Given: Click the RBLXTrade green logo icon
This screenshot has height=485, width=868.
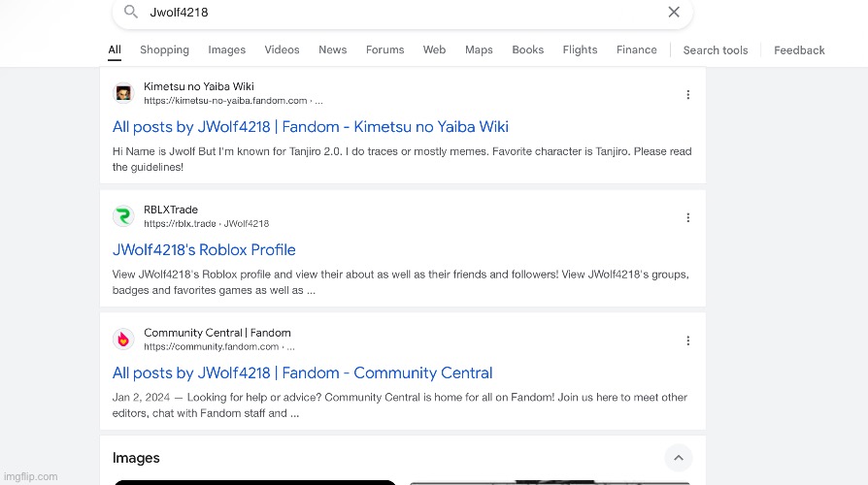Looking at the screenshot, I should (123, 215).
